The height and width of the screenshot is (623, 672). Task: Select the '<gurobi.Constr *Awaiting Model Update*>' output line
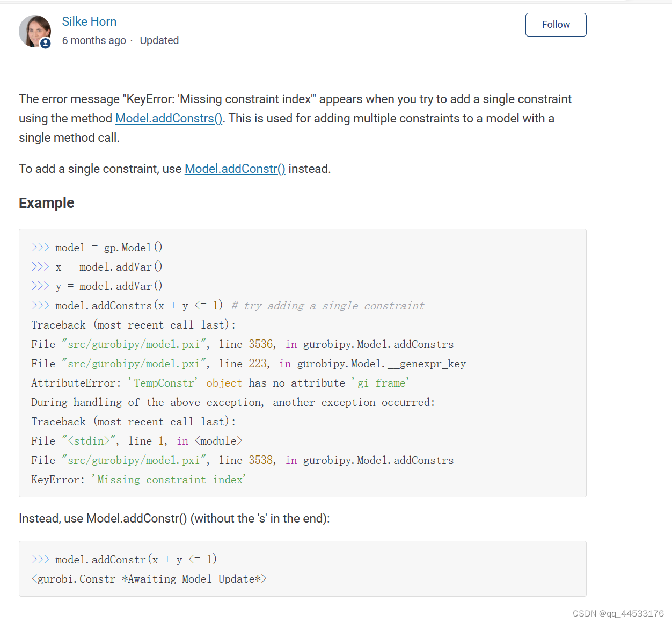149,579
